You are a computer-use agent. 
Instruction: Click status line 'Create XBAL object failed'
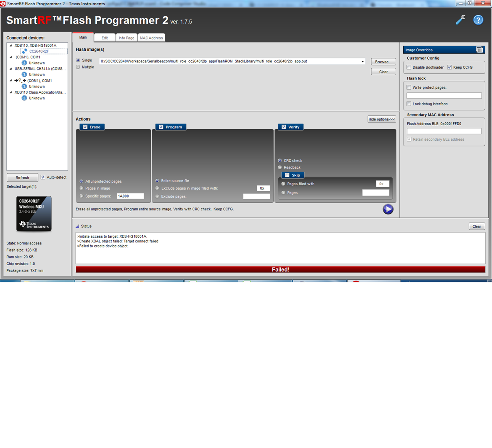118,241
